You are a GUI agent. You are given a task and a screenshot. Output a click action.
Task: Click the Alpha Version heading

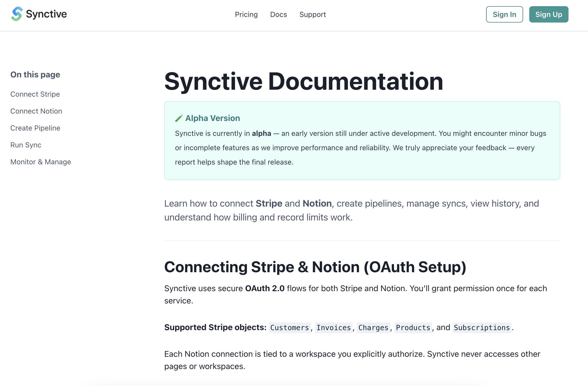pos(213,118)
